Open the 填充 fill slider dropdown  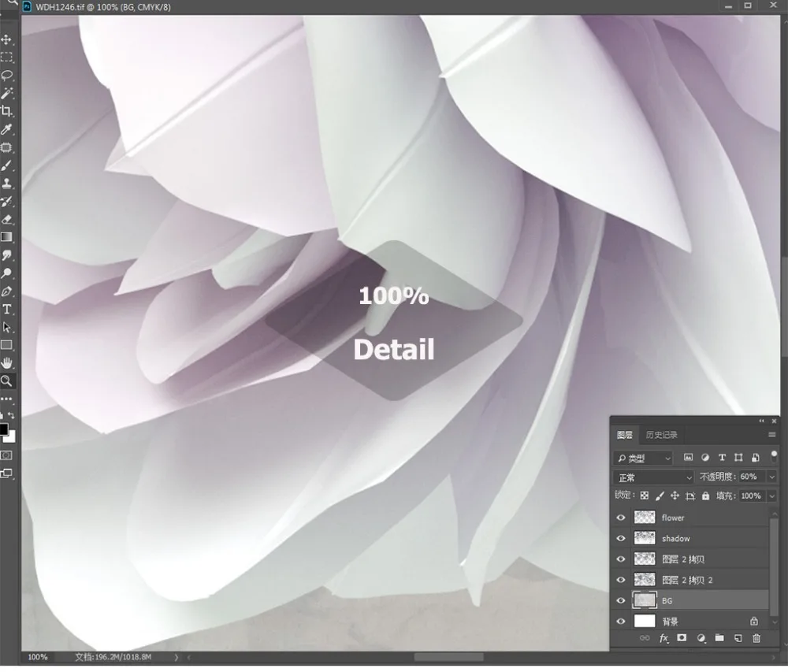point(772,496)
